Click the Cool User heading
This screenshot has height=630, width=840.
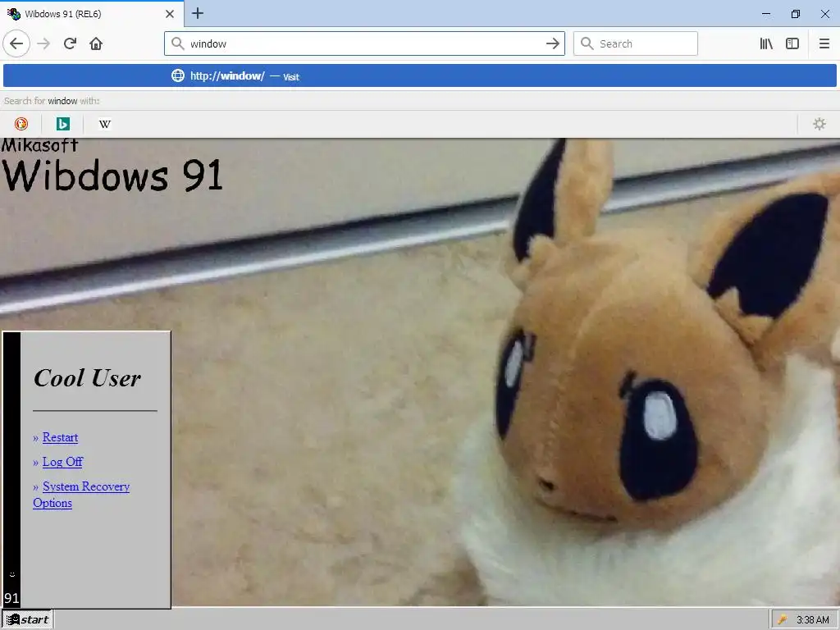[87, 378]
